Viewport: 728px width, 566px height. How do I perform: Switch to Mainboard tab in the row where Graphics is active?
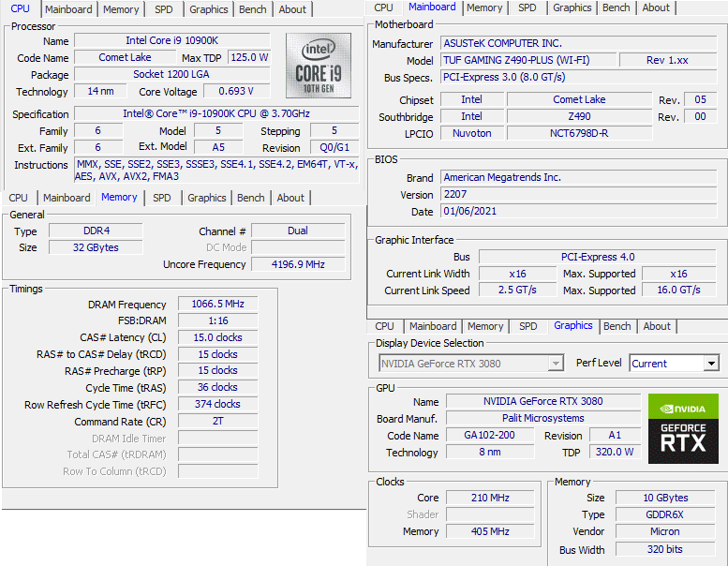(x=433, y=326)
